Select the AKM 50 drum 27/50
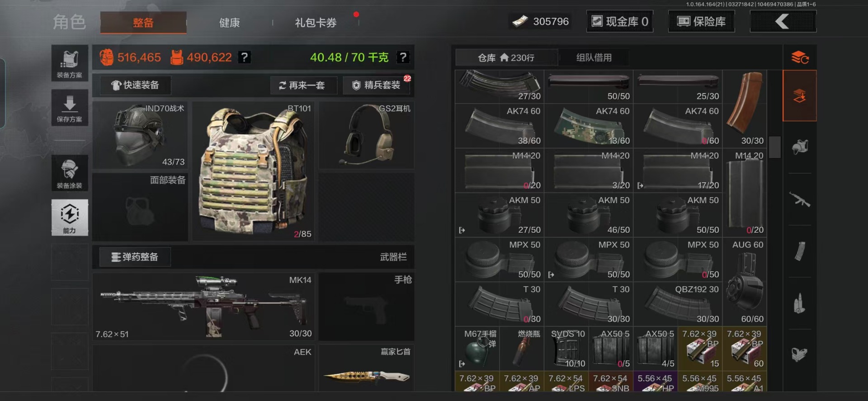Viewport: 868px width, 401px height. pos(500,215)
